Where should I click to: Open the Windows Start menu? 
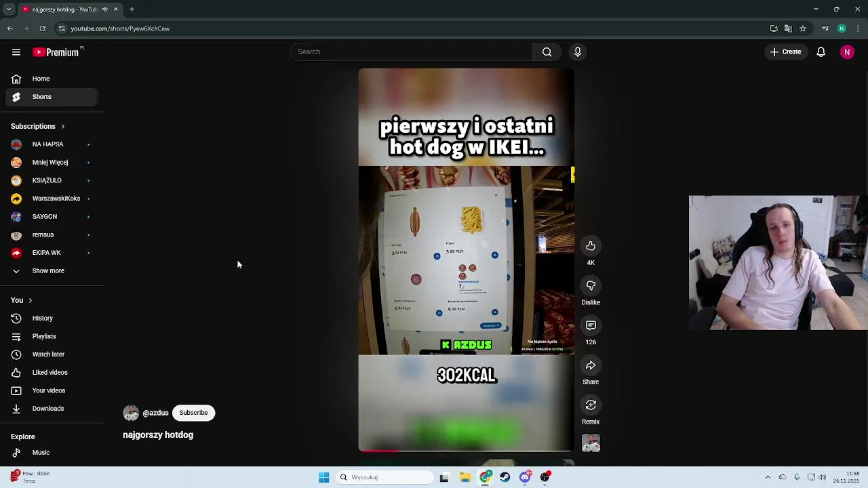324,477
